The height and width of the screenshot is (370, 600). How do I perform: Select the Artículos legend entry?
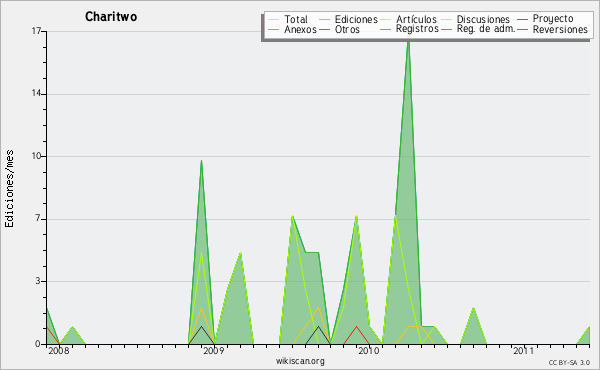point(416,19)
